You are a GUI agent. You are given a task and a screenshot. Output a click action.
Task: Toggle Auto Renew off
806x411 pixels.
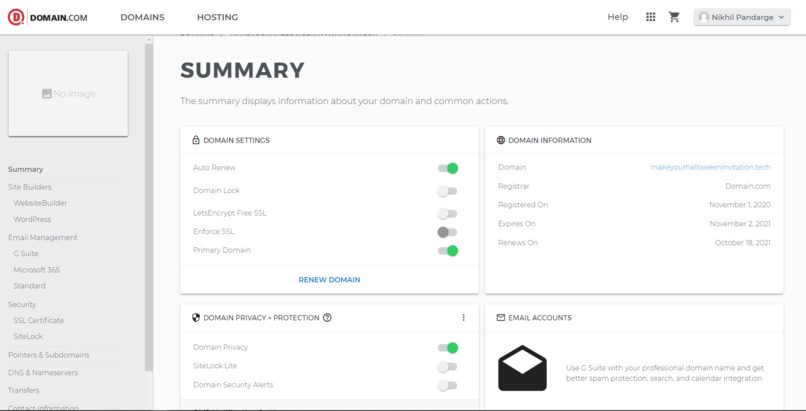447,168
